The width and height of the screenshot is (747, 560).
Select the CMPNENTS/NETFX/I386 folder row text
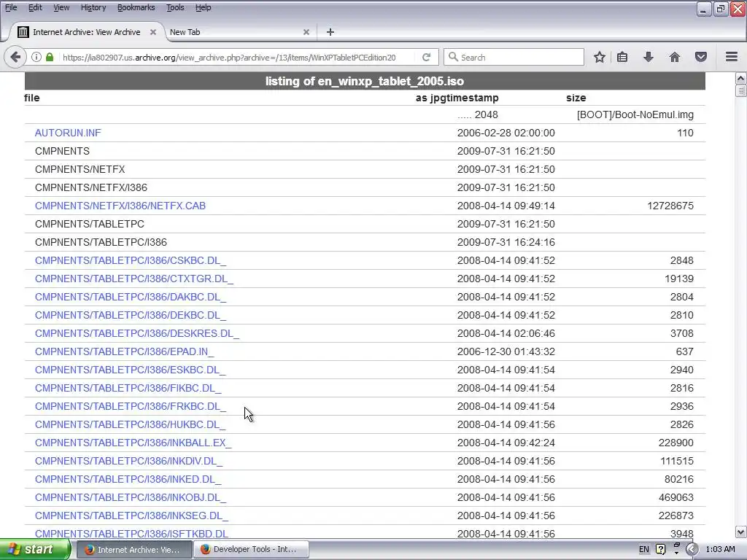(x=91, y=187)
